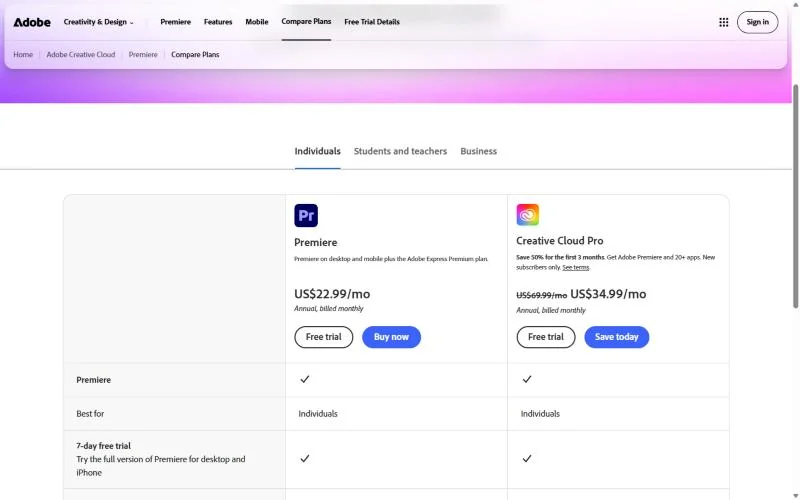This screenshot has width=800, height=500.
Task: Click the Sign in button
Action: 757,22
